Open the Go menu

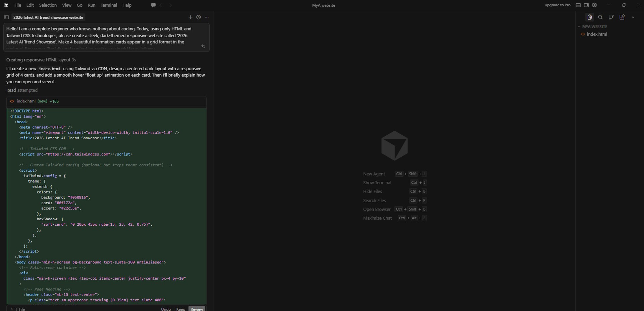click(x=79, y=5)
